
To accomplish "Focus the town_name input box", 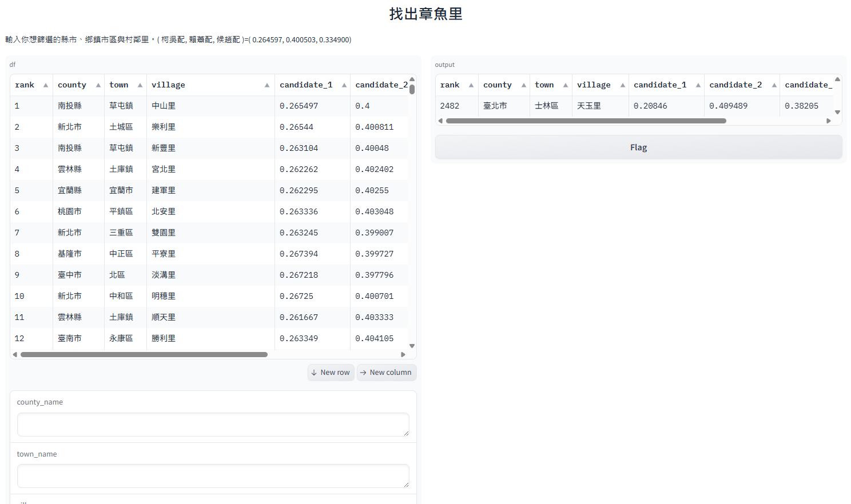I will coord(213,476).
